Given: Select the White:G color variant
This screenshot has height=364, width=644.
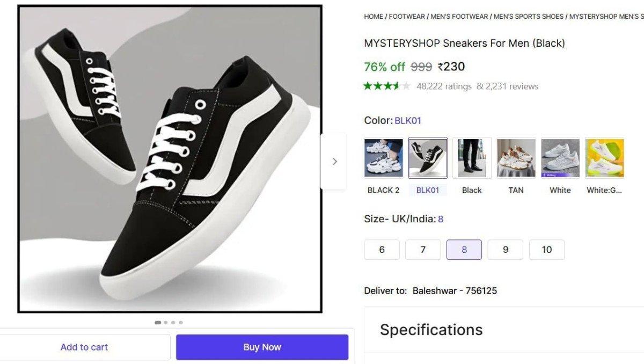Looking at the screenshot, I should point(604,157).
